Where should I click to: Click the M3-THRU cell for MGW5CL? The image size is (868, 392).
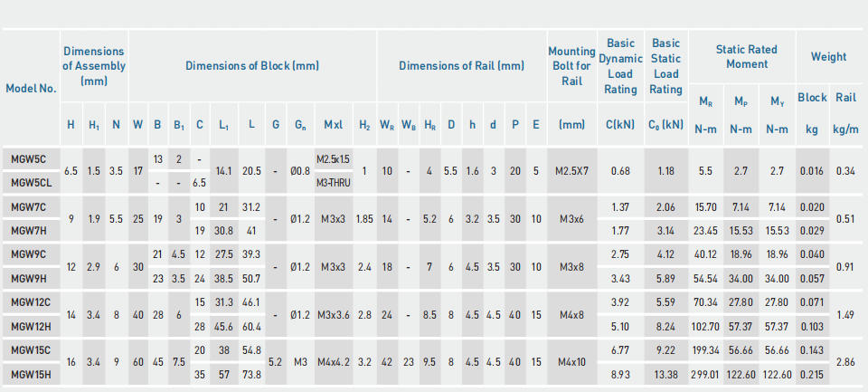coord(334,183)
